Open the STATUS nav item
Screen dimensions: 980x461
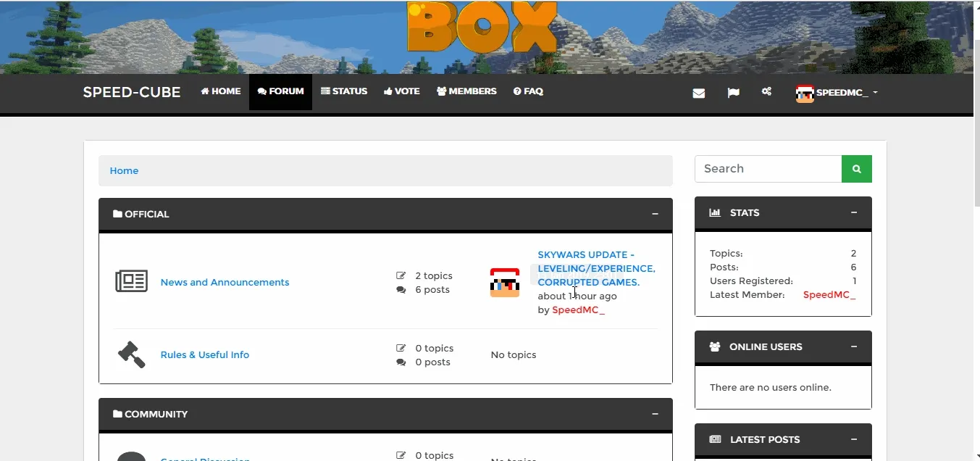tap(344, 91)
